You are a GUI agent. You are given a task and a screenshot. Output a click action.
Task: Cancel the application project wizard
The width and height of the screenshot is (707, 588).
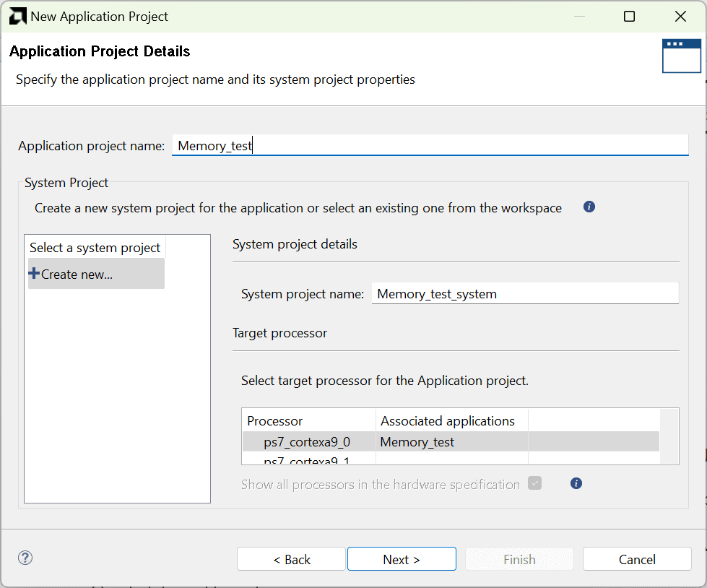pos(636,559)
